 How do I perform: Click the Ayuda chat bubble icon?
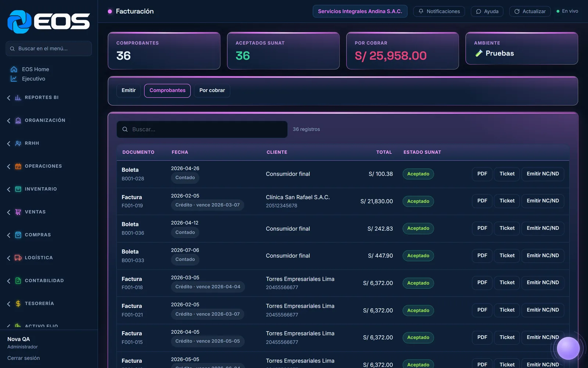pos(478,11)
